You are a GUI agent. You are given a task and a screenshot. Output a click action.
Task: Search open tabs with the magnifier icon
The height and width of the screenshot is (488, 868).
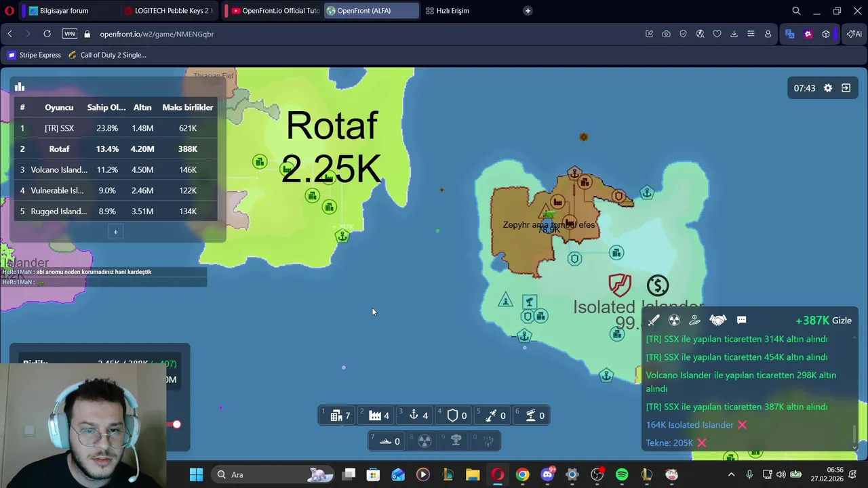pyautogui.click(x=796, y=11)
